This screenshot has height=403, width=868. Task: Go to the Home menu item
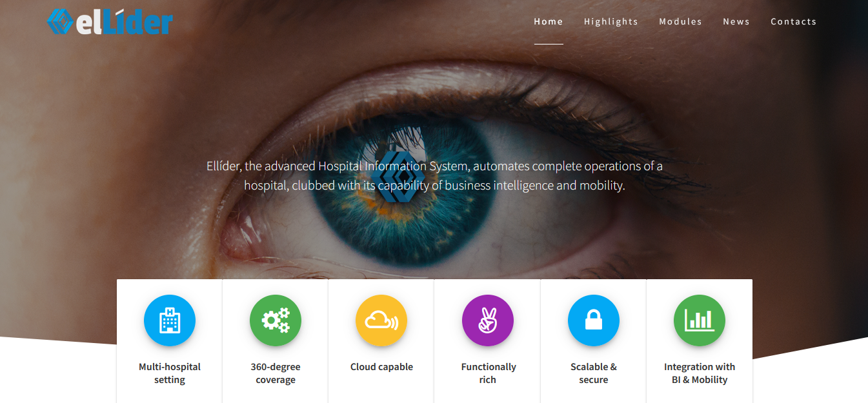pos(549,21)
